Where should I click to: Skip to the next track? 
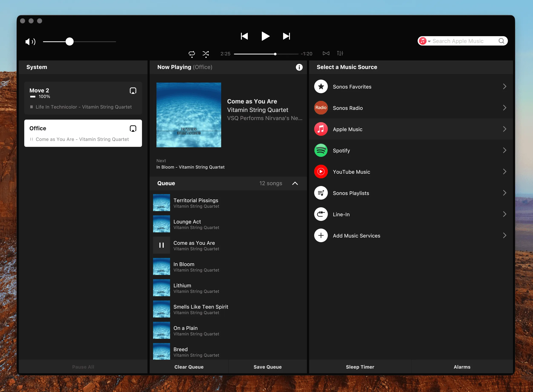287,36
